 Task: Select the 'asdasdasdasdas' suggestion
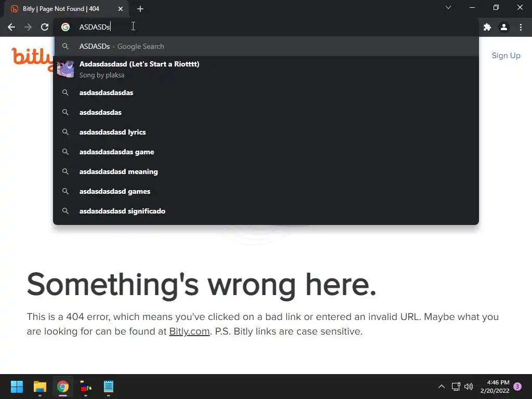pyautogui.click(x=266, y=92)
